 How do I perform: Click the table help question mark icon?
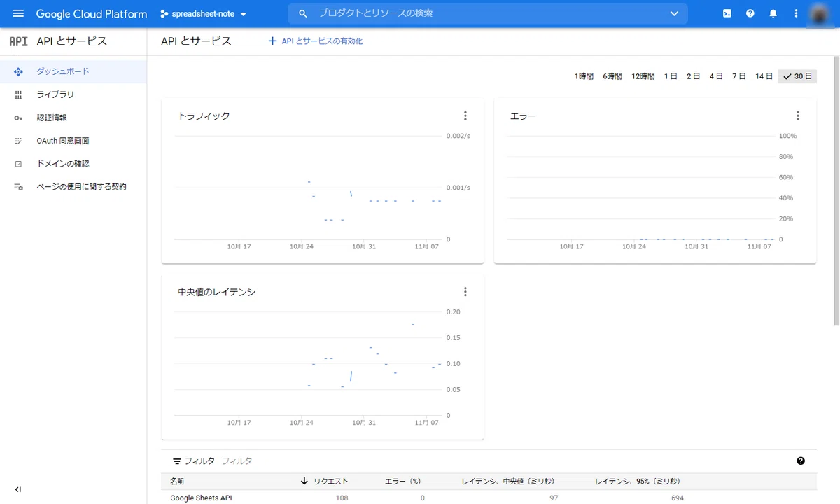pyautogui.click(x=801, y=461)
